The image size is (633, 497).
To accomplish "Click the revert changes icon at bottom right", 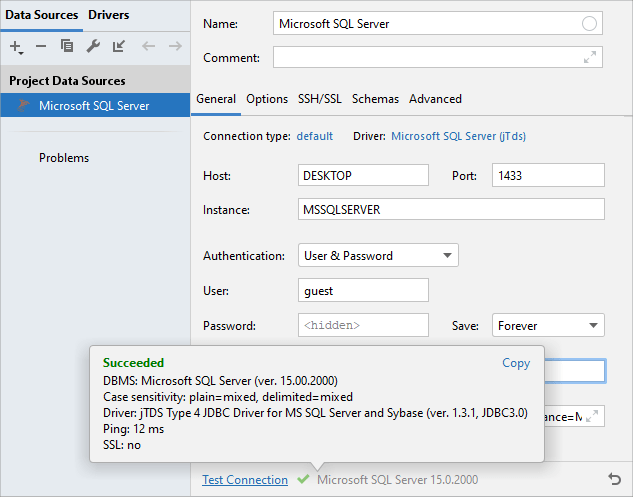I will tap(614, 480).
